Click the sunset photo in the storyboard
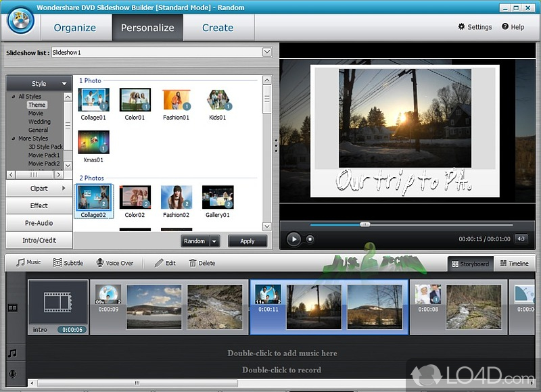541x392 pixels. pyautogui.click(x=314, y=307)
